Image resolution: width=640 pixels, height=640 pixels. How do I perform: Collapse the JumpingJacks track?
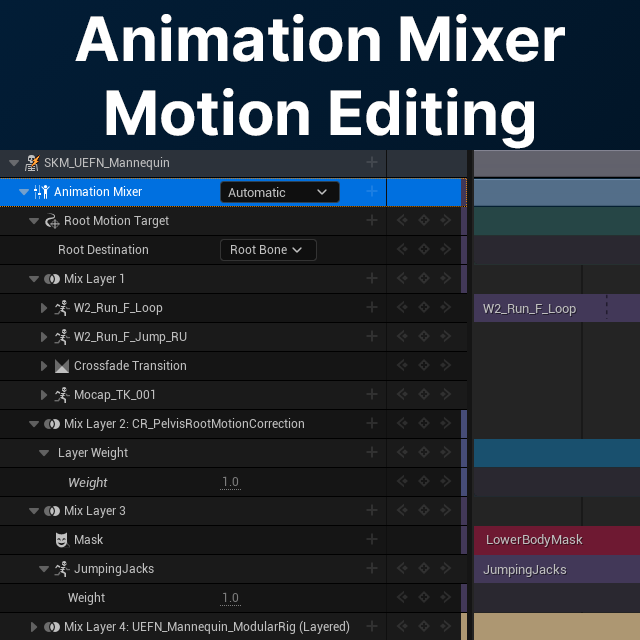[44, 569]
